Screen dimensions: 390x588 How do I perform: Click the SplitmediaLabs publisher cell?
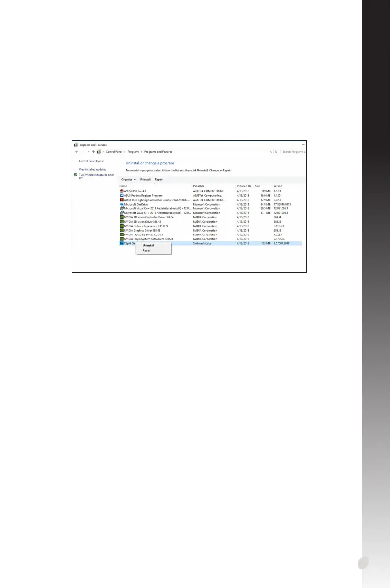point(202,243)
